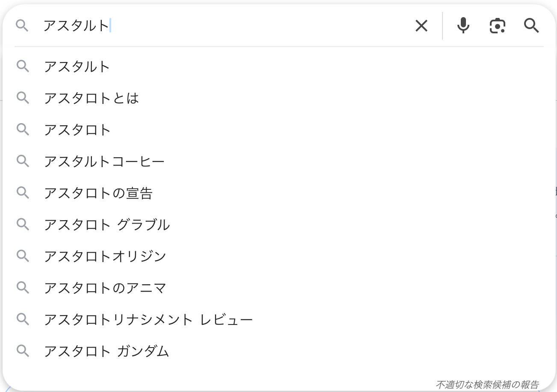Click magnifier icon left of search input
The height and width of the screenshot is (392, 557).
pyautogui.click(x=22, y=26)
